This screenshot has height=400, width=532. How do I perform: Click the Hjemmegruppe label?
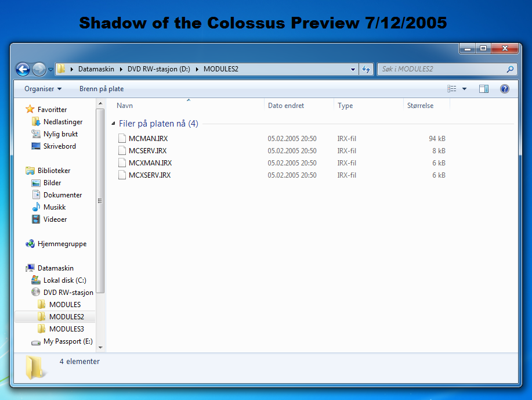click(x=62, y=244)
